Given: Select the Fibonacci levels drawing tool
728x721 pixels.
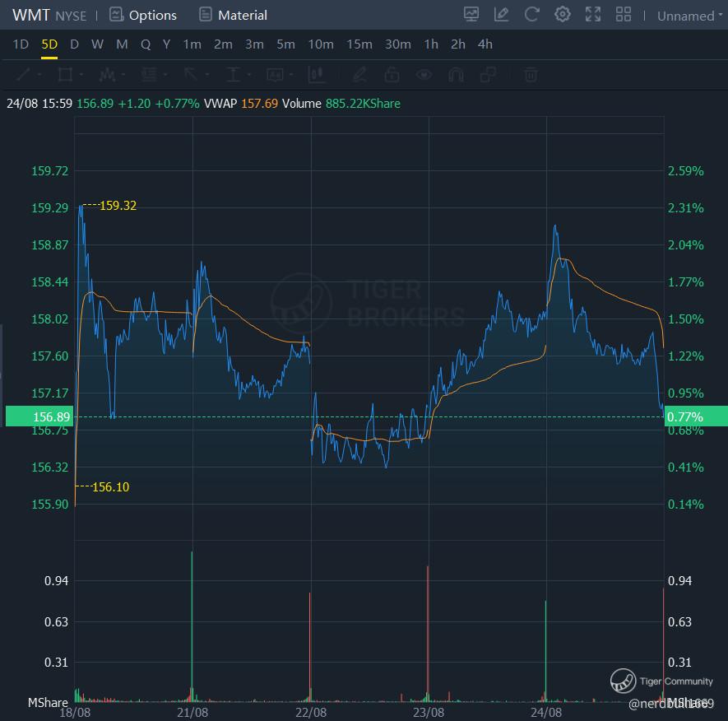Looking at the screenshot, I should 149,74.
